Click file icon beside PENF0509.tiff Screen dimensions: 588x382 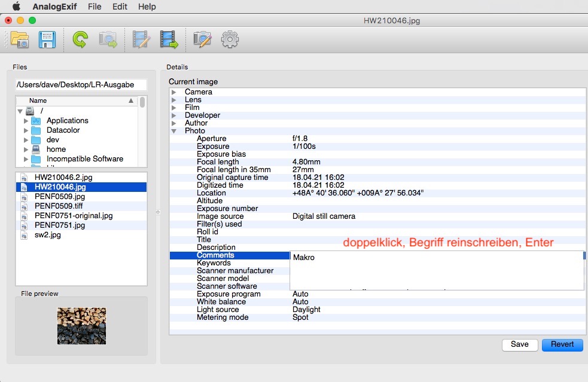click(23, 206)
